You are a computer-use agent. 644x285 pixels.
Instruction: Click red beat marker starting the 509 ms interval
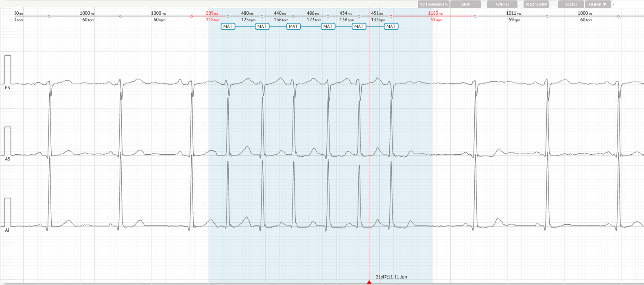[x=192, y=16]
